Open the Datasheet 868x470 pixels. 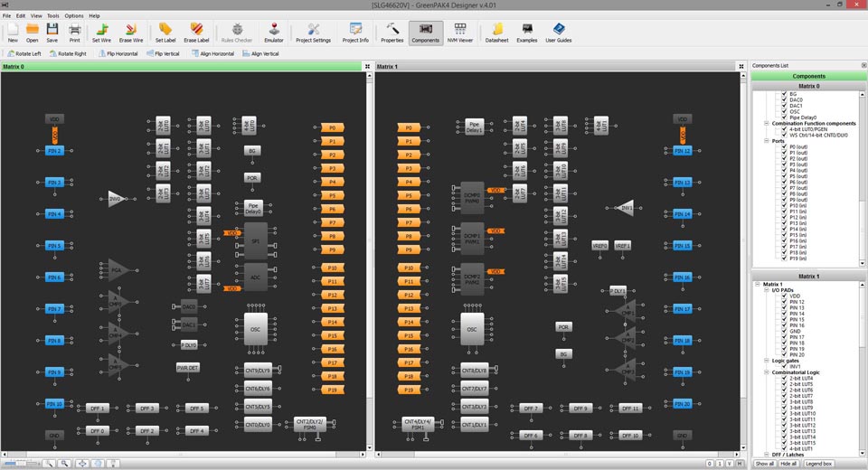pyautogui.click(x=496, y=33)
